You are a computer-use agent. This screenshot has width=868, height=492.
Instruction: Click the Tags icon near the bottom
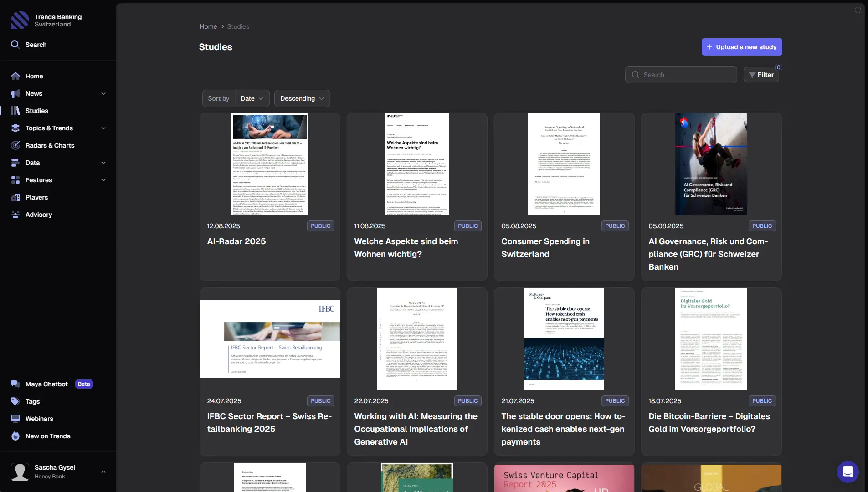pyautogui.click(x=15, y=401)
